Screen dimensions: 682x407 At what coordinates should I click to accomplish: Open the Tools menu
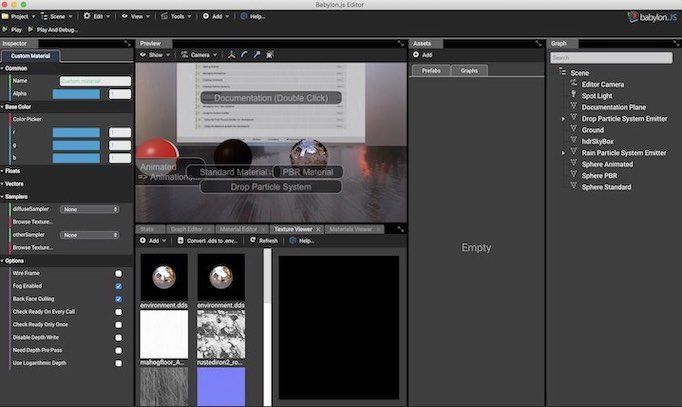coord(176,17)
